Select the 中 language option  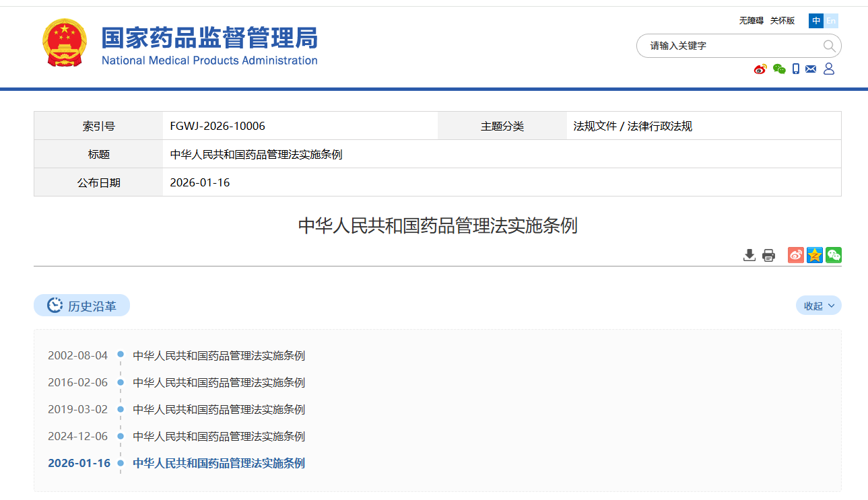coord(816,21)
